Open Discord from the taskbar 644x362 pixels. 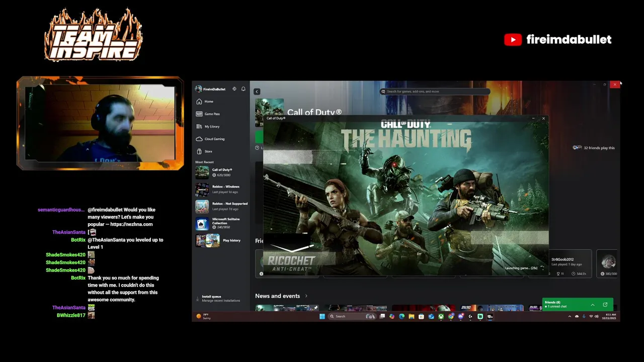pos(461,317)
